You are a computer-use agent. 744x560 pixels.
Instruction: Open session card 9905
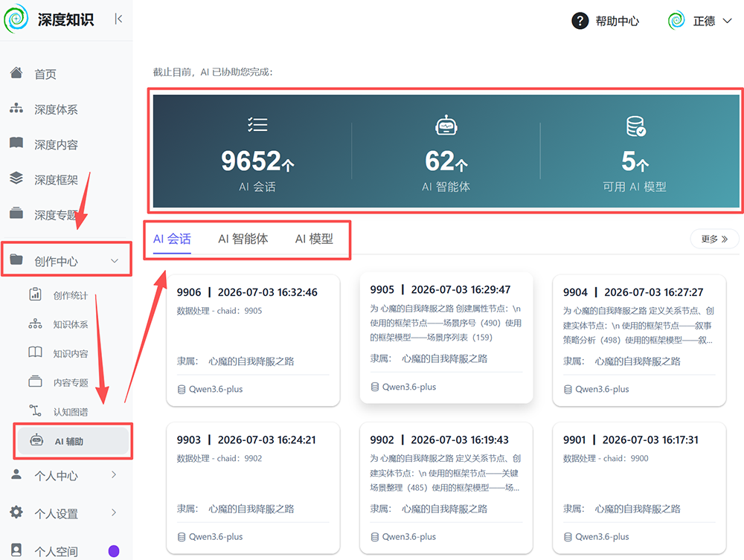pyautogui.click(x=446, y=338)
